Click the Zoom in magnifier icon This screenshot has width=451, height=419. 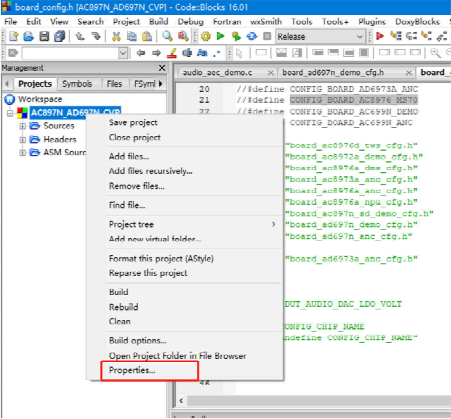click(435, 53)
